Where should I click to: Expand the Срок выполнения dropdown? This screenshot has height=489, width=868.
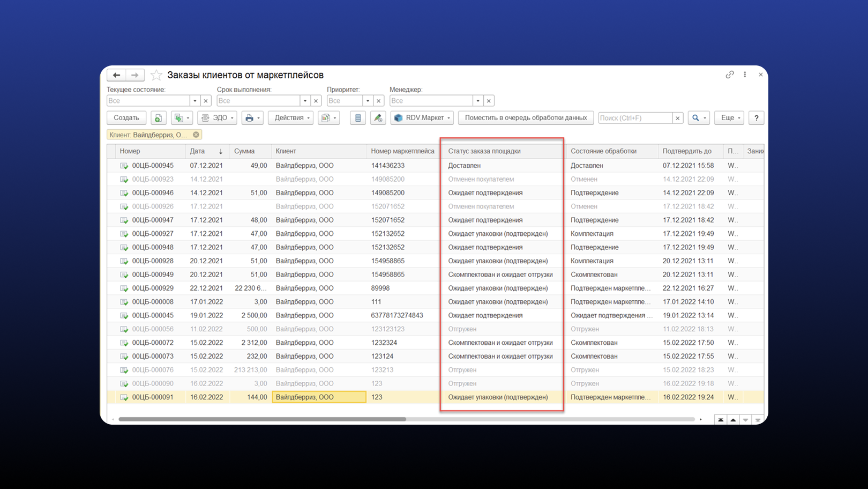point(305,101)
